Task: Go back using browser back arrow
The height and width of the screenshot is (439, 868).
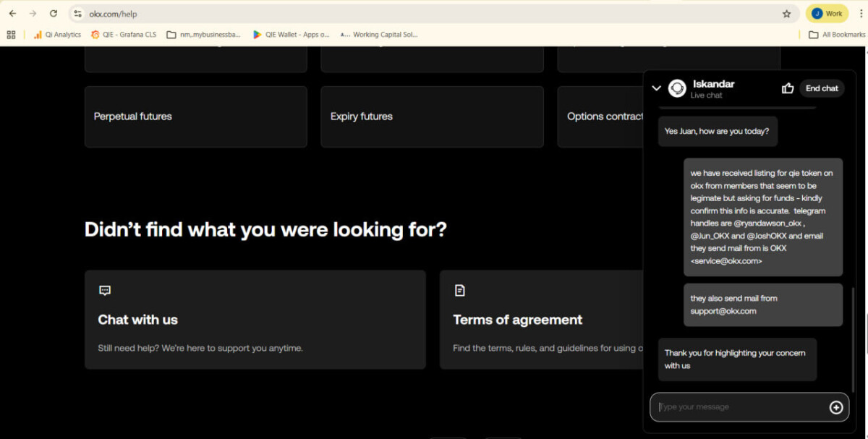Action: pos(12,14)
